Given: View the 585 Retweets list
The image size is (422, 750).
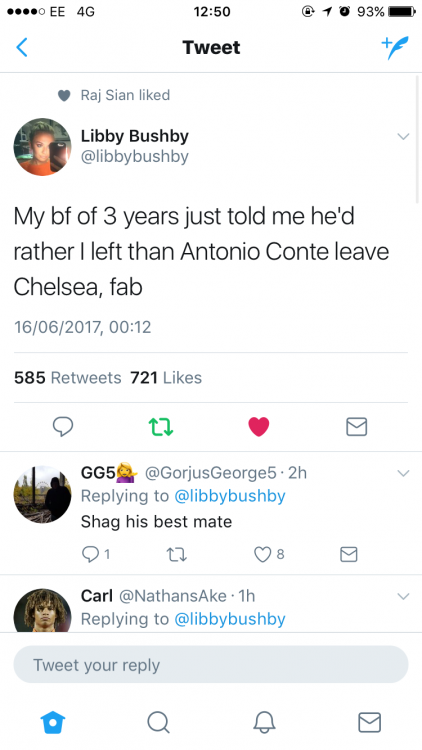Looking at the screenshot, I should tap(67, 378).
